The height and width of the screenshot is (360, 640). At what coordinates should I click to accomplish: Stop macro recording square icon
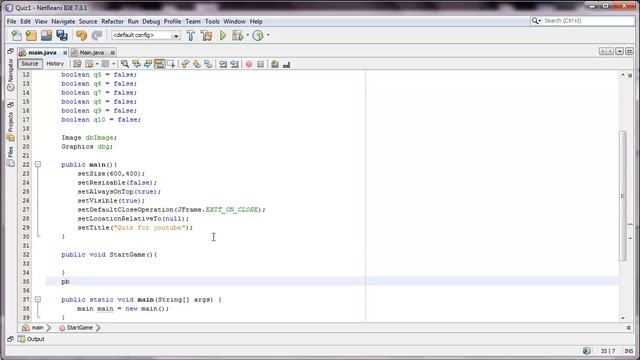(x=260, y=64)
